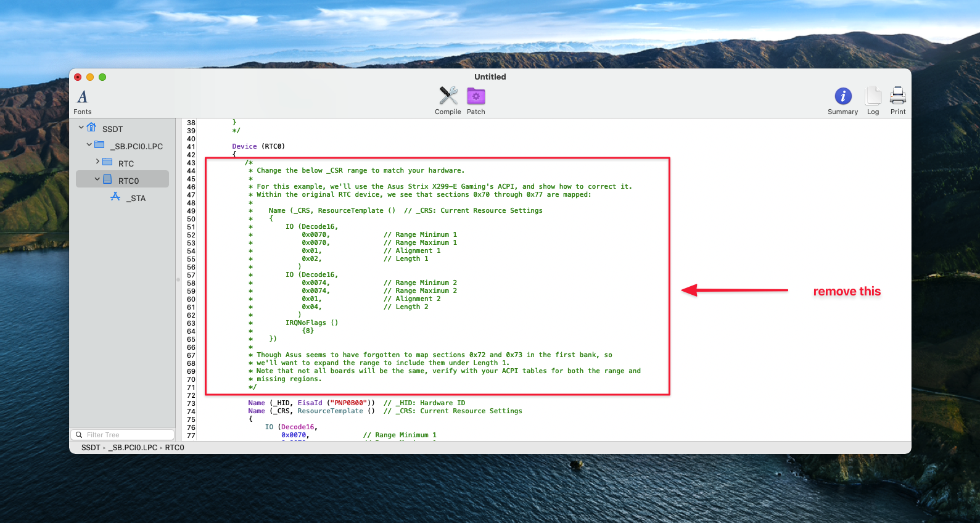The width and height of the screenshot is (980, 523).
Task: Click in the Filter Tree search field
Action: coord(126,435)
